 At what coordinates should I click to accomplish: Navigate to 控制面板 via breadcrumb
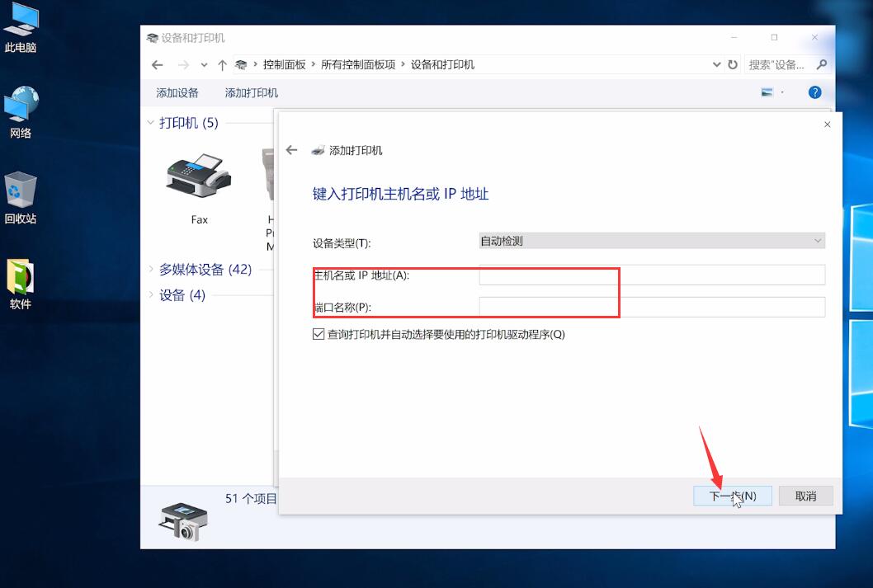(x=285, y=64)
